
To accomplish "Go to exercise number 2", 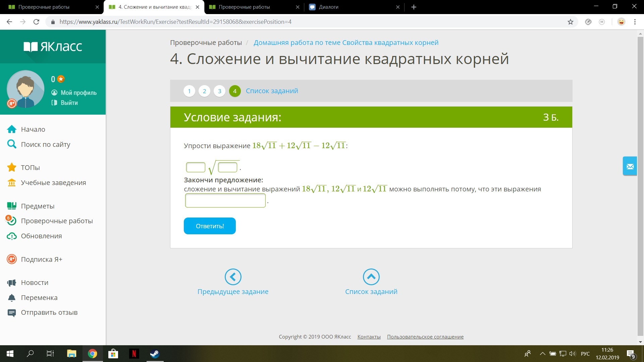I will click(204, 91).
